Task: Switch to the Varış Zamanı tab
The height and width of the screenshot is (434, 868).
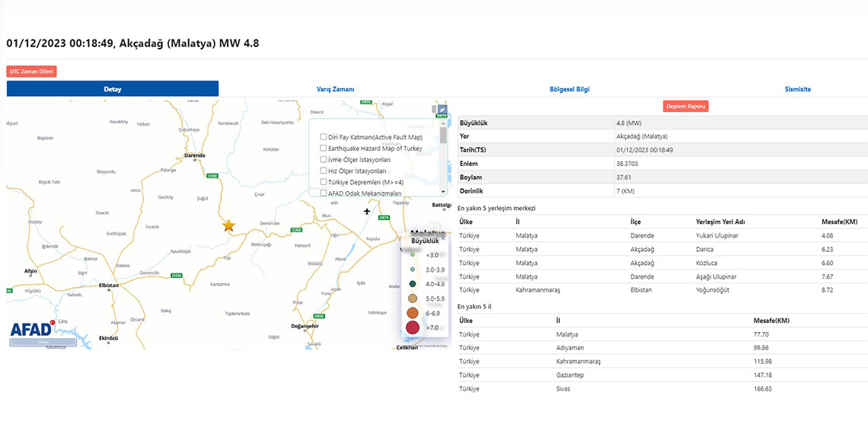Action: [x=335, y=89]
